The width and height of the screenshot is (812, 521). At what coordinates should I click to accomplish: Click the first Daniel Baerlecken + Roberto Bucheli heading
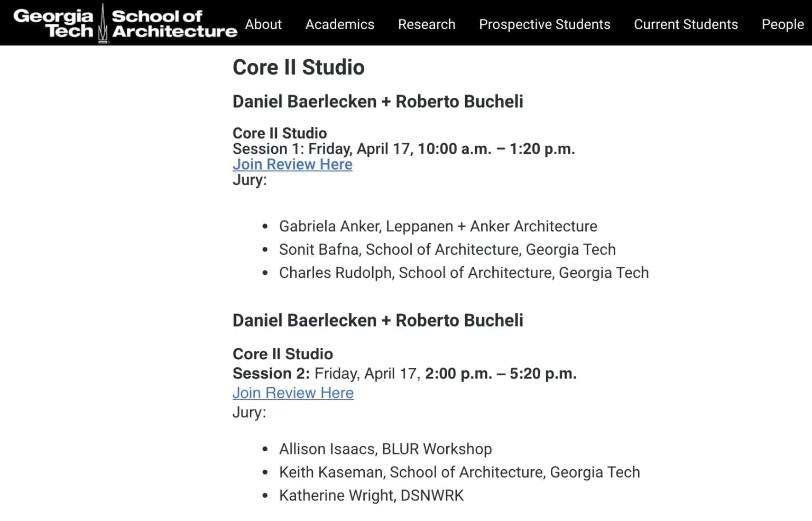coord(377,101)
